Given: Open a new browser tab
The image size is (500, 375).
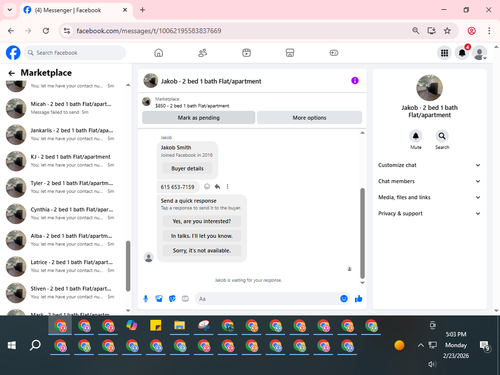Looking at the screenshot, I should pyautogui.click(x=142, y=10).
